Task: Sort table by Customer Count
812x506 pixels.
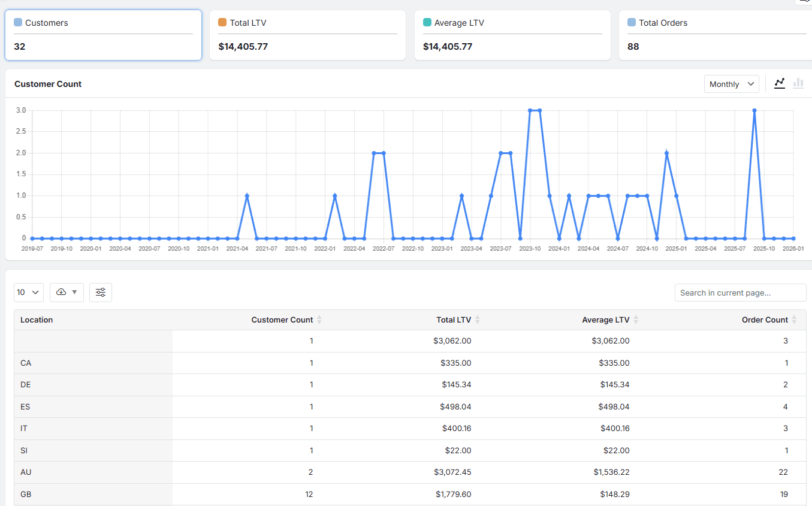Action: click(320, 320)
